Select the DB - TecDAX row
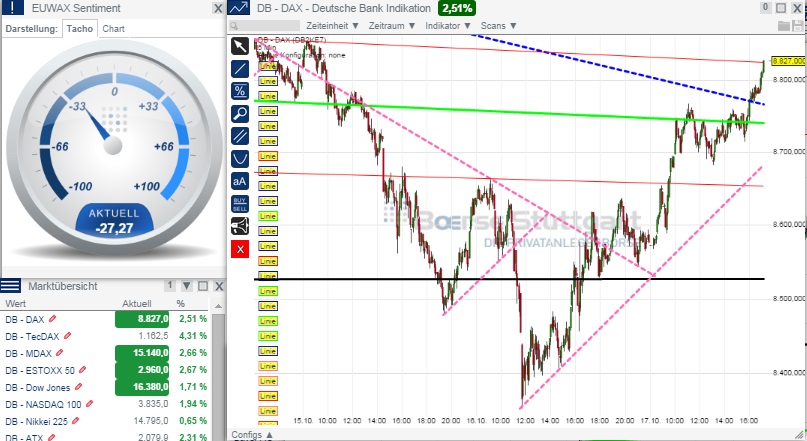This screenshot has height=441, width=807. point(106,336)
